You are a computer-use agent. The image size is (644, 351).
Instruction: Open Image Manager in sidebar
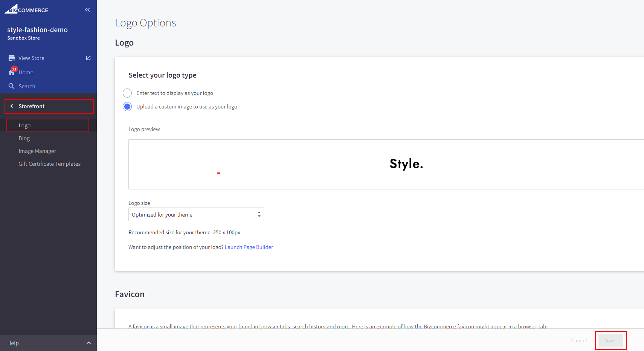pos(37,151)
